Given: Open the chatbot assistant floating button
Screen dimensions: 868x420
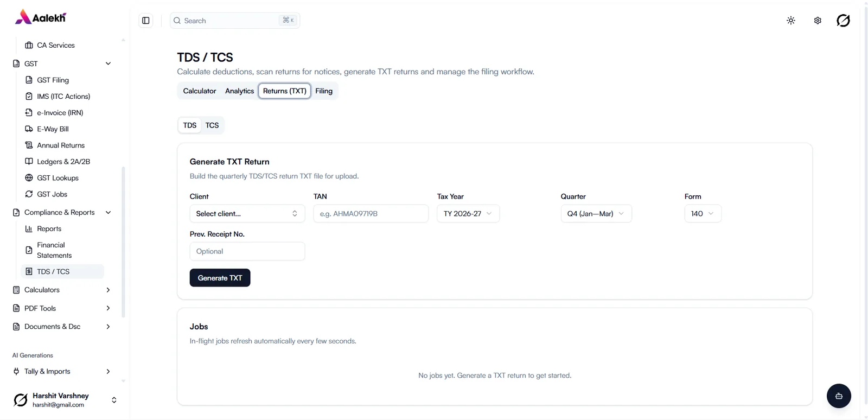Looking at the screenshot, I should [839, 396].
